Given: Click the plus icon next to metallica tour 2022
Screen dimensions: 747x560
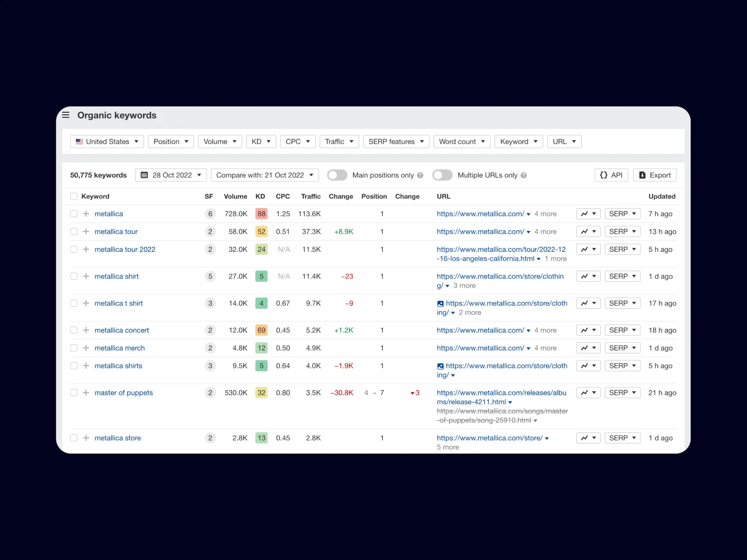Looking at the screenshot, I should [x=86, y=249].
